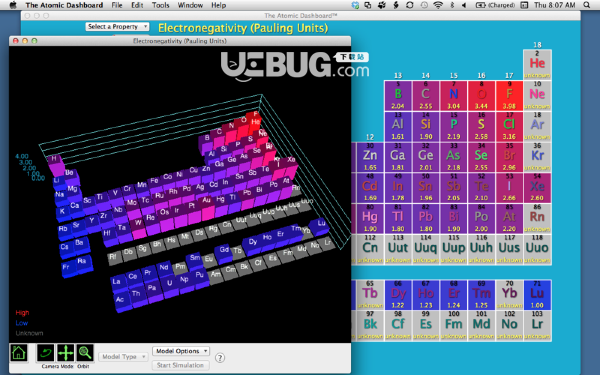Viewport: 600px width, 375px height.
Task: Select the orbit rotate camera icon
Action: pos(46,352)
